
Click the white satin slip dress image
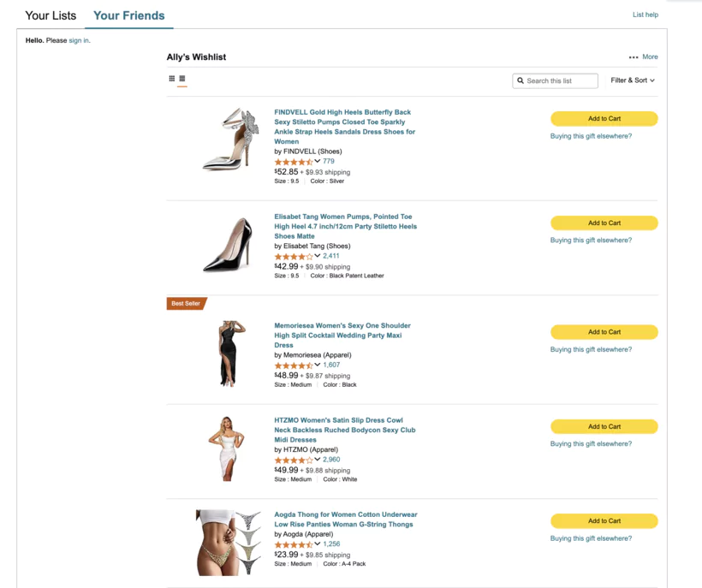pyautogui.click(x=227, y=448)
